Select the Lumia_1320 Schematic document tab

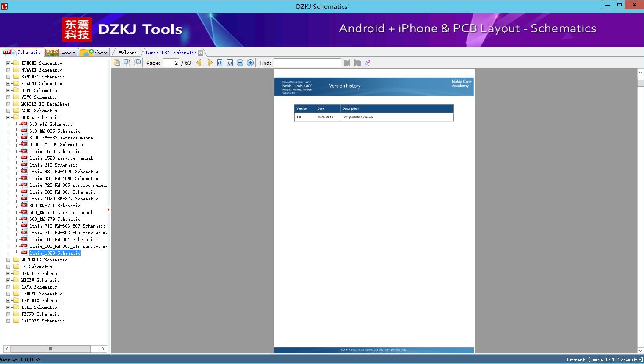click(171, 53)
